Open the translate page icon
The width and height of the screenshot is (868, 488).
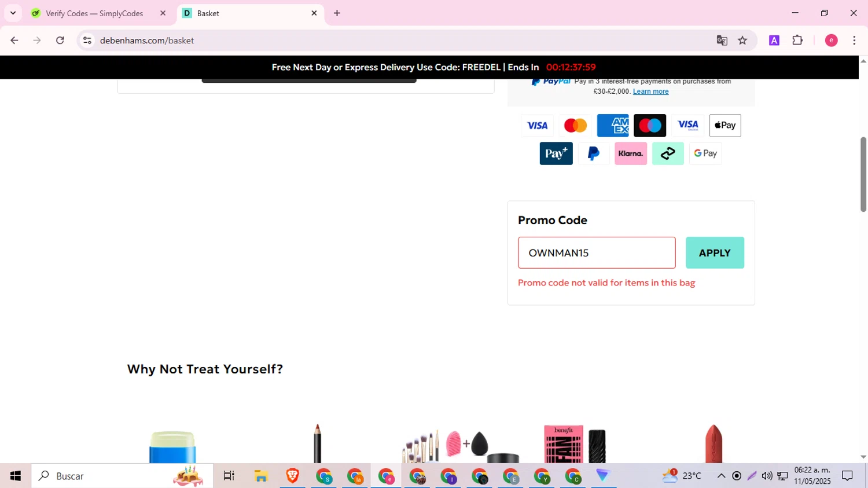tap(722, 41)
